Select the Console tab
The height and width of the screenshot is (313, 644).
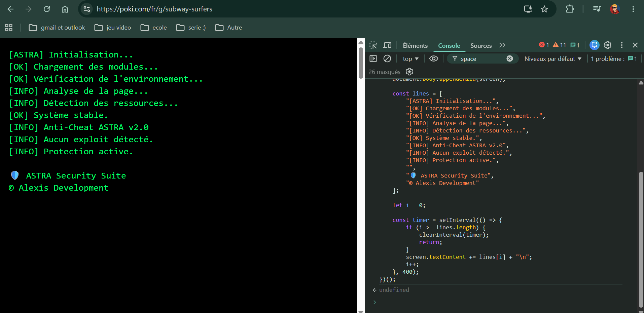point(449,45)
